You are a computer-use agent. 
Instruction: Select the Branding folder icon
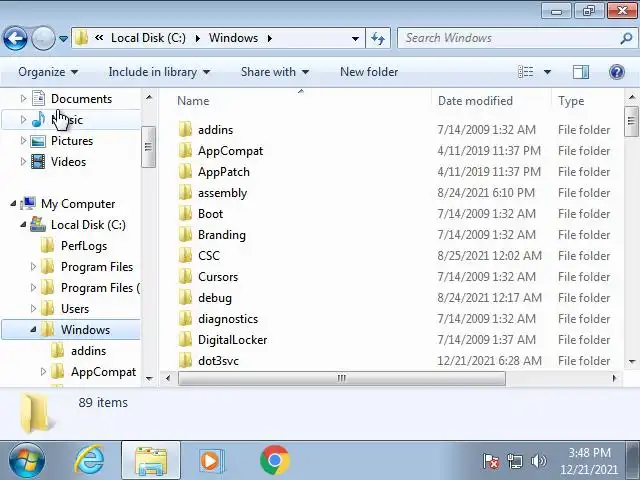tap(185, 235)
